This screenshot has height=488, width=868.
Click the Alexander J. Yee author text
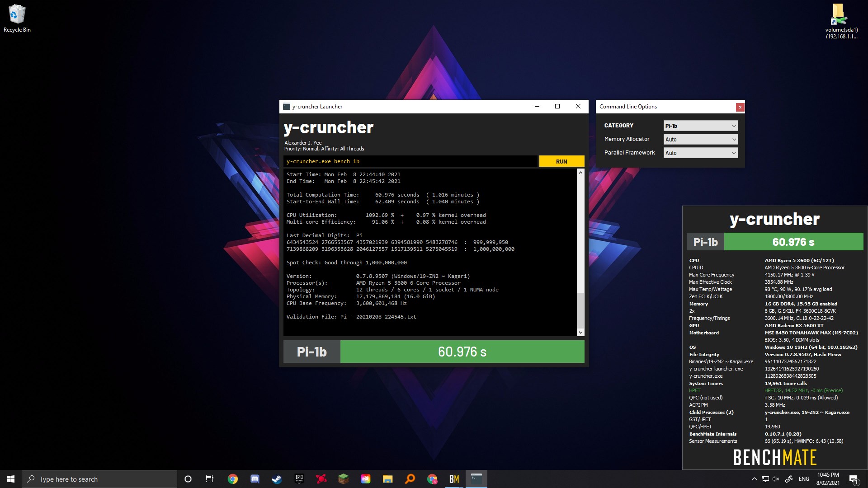[x=303, y=143]
